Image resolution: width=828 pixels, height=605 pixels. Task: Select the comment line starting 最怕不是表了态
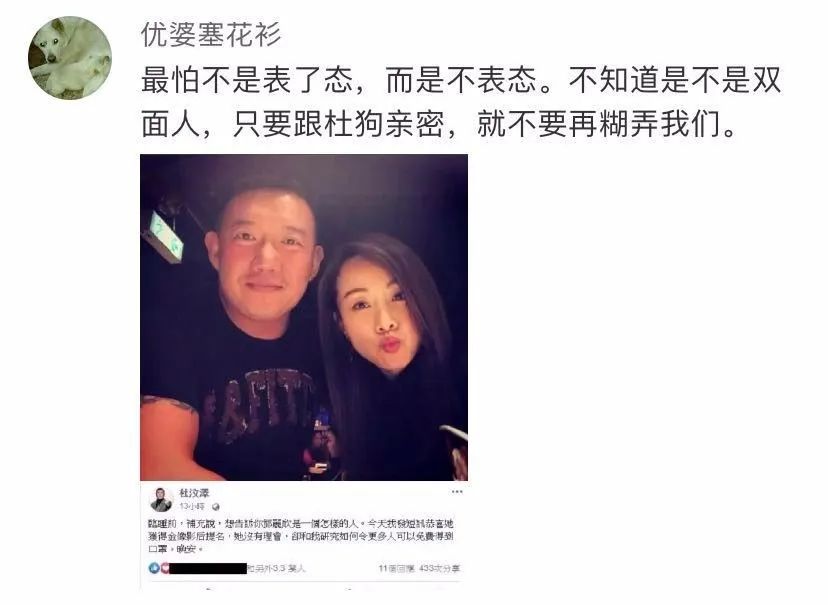[x=460, y=81]
